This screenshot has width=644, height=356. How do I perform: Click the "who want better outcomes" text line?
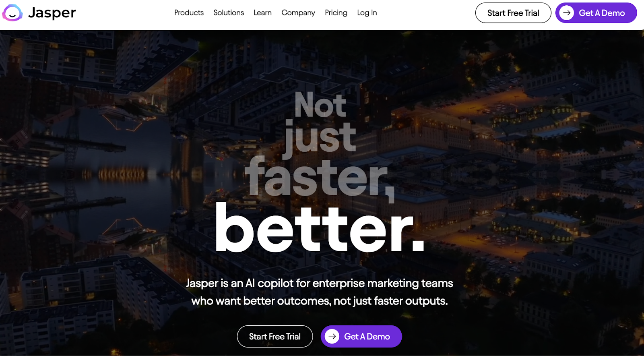point(320,301)
